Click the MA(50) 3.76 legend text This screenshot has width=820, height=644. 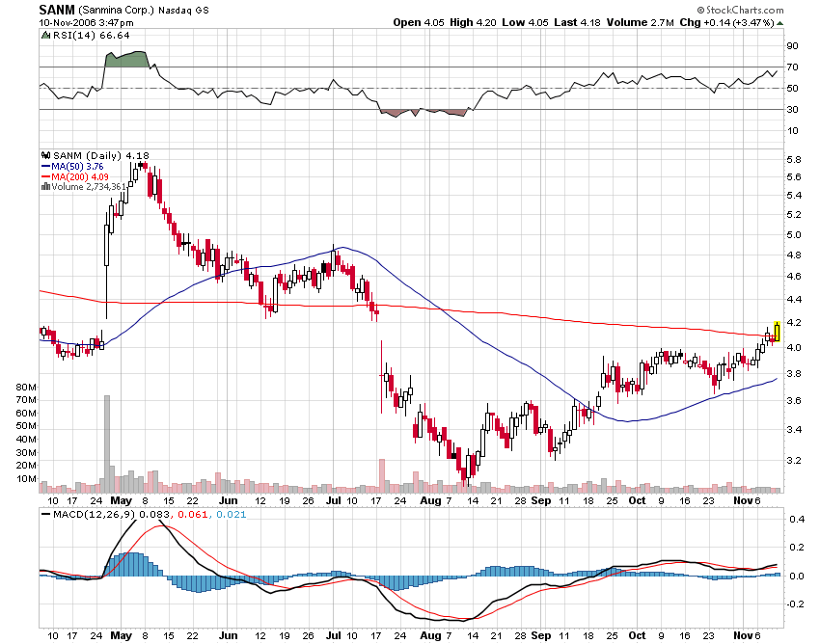[x=77, y=166]
